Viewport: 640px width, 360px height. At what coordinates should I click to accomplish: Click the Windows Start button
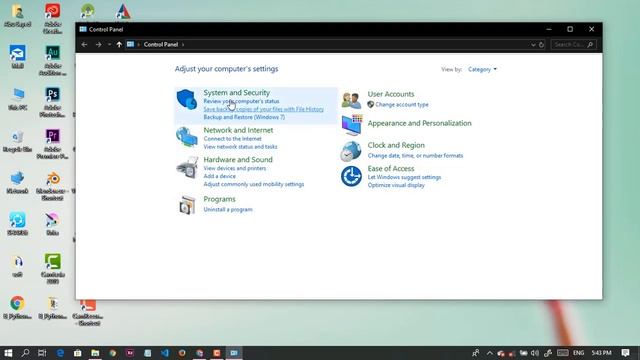click(8, 353)
